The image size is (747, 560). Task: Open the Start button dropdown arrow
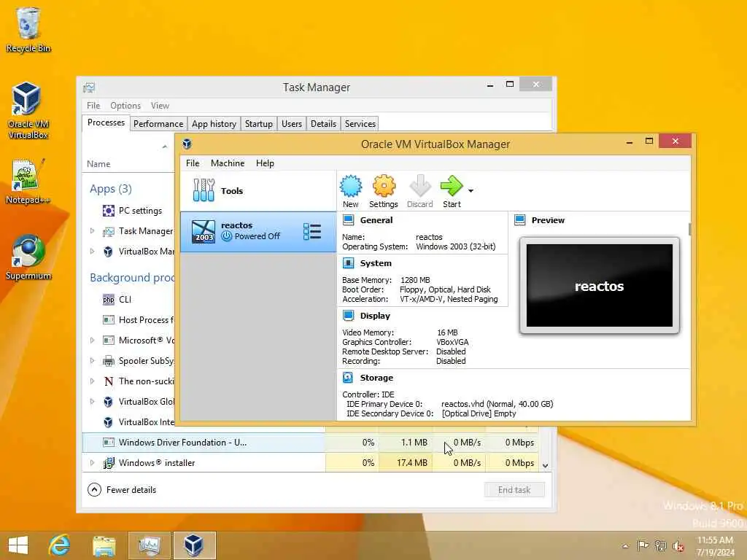click(471, 190)
